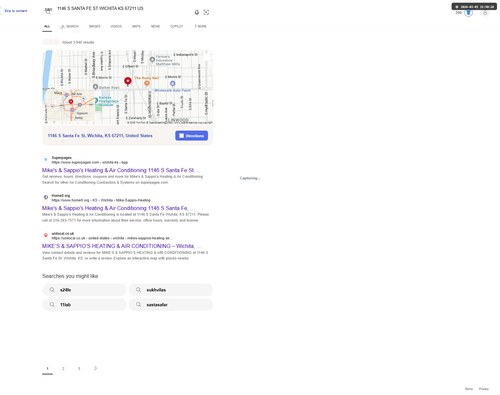
Task: Click the Skip to content link
Action: (16, 11)
